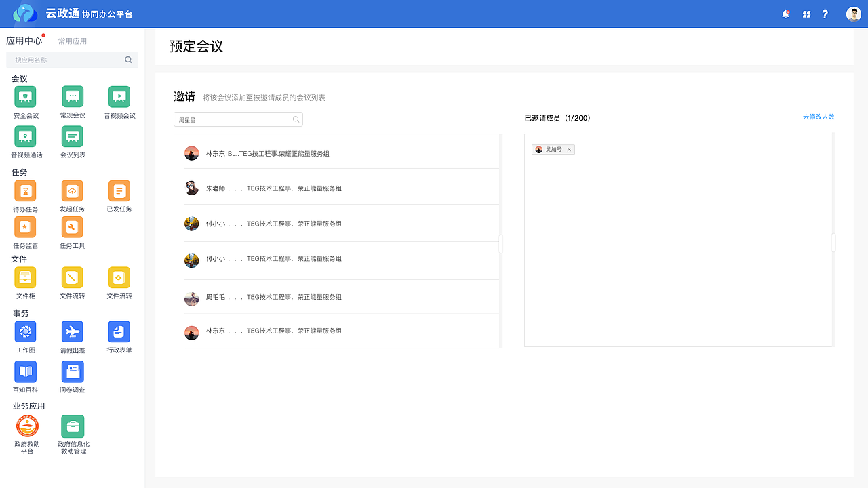Focus the 搜应用名称 search field
Screen dimensions: 868x488
(x=72, y=60)
